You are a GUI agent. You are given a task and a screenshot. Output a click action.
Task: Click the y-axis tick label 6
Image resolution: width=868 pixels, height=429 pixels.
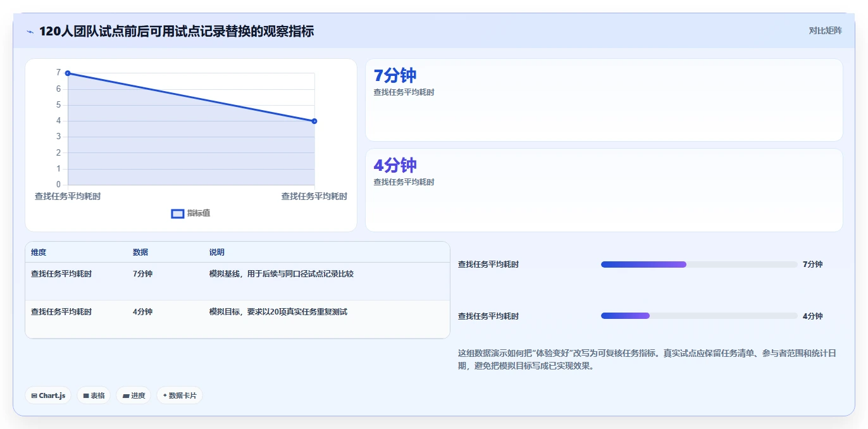pos(58,89)
